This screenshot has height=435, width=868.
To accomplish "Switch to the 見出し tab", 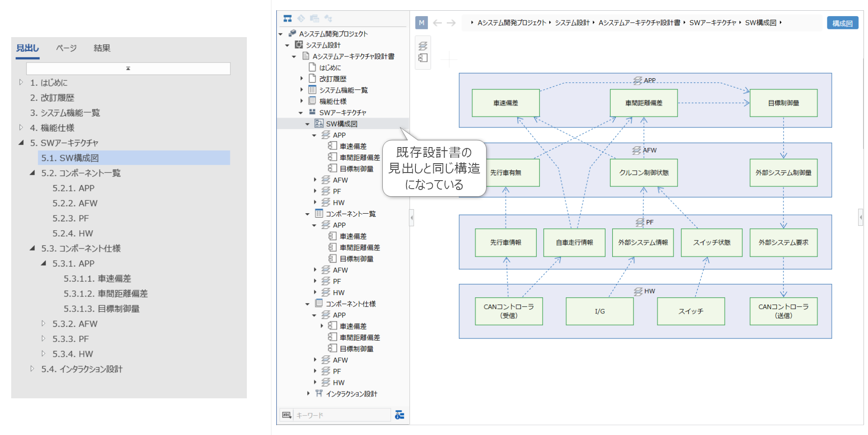I will [27, 48].
